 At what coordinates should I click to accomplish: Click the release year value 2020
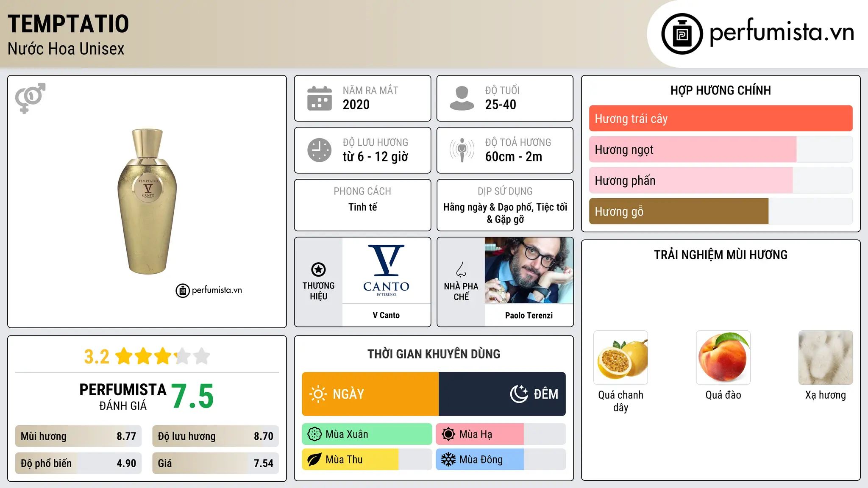pyautogui.click(x=356, y=105)
